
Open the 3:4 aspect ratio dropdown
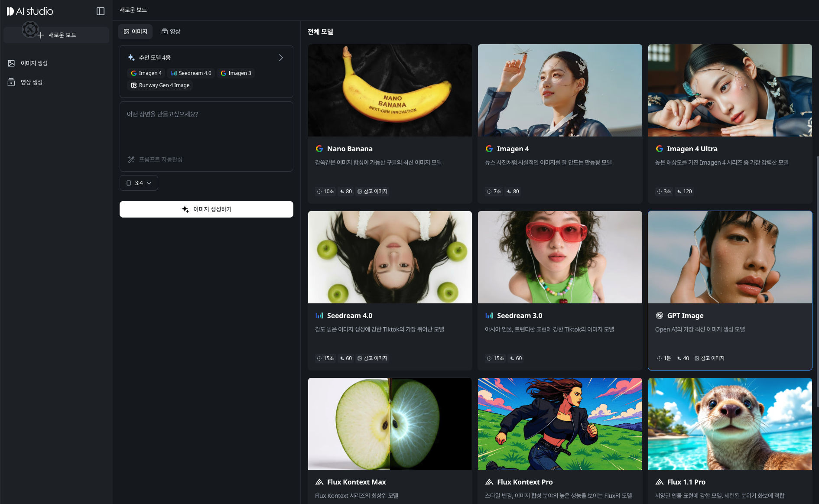pos(139,183)
